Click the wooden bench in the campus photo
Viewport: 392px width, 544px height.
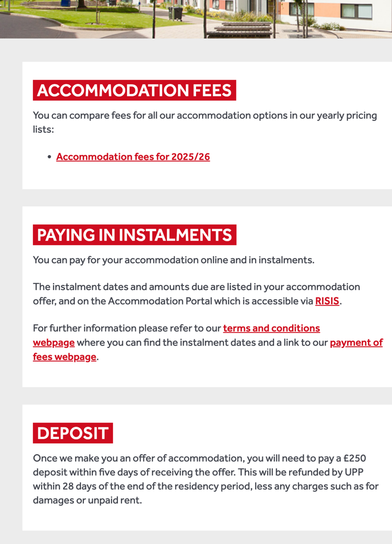240,29
